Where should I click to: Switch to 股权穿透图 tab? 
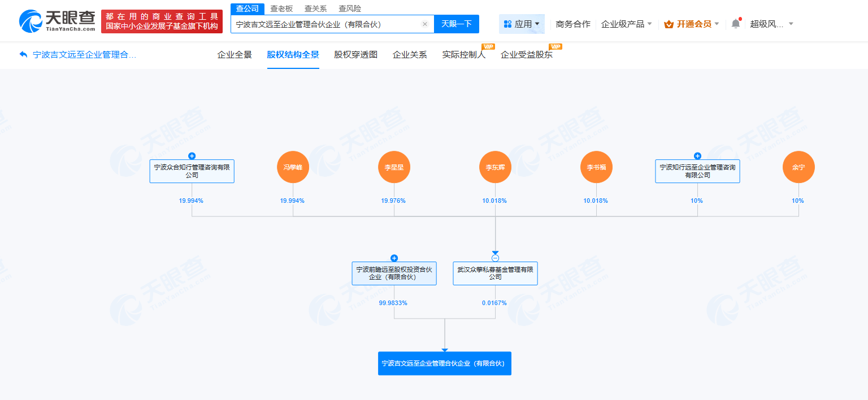(x=355, y=55)
